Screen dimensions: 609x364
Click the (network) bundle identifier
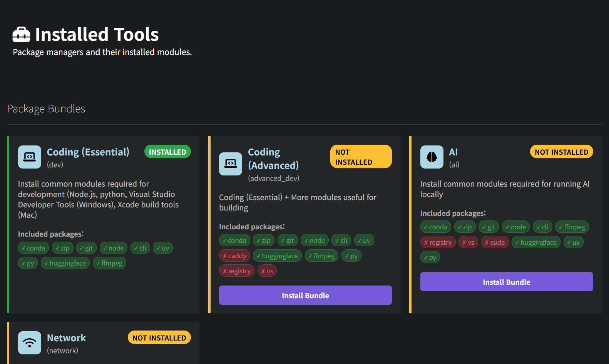point(63,351)
